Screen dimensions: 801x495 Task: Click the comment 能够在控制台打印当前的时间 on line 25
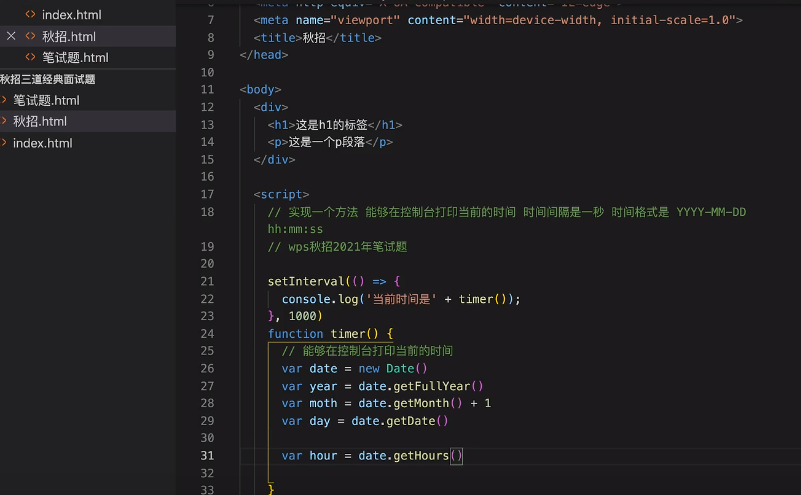pos(367,351)
